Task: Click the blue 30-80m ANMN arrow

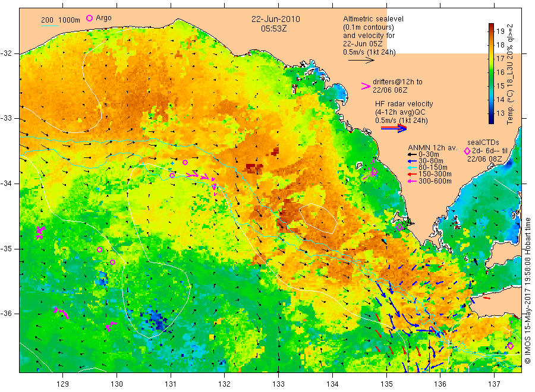Action: (x=412, y=161)
